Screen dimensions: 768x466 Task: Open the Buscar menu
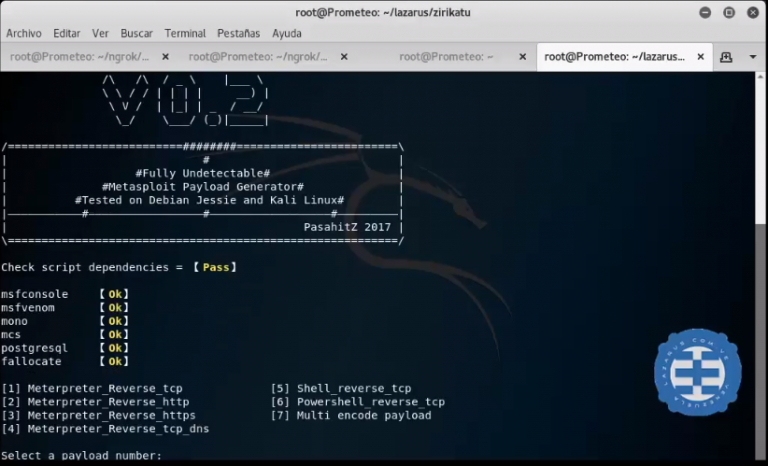(x=136, y=33)
